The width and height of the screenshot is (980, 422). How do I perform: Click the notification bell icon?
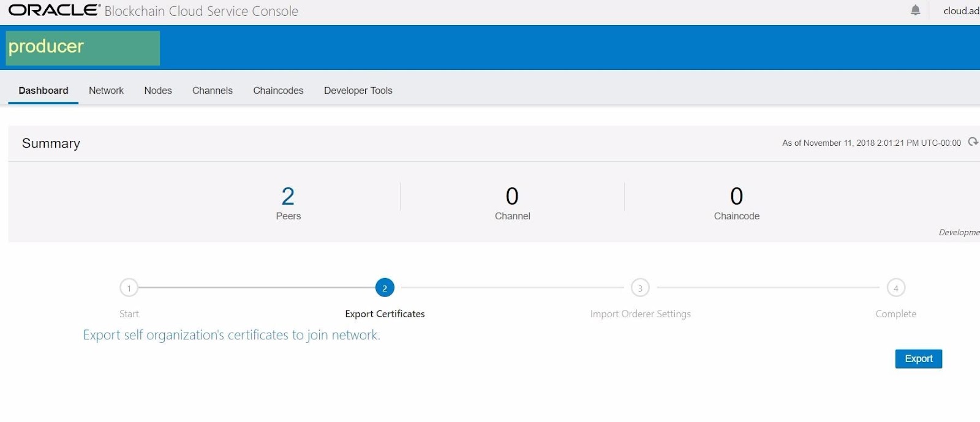tap(915, 10)
